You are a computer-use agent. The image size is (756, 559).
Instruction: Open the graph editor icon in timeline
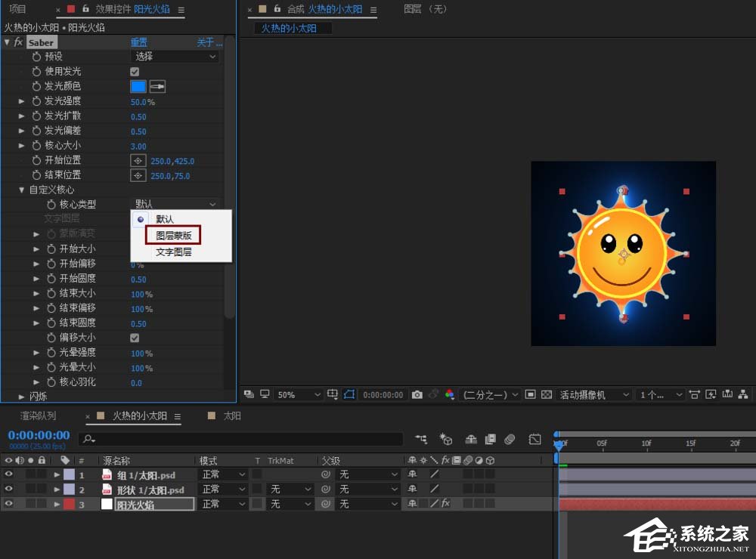(x=535, y=439)
